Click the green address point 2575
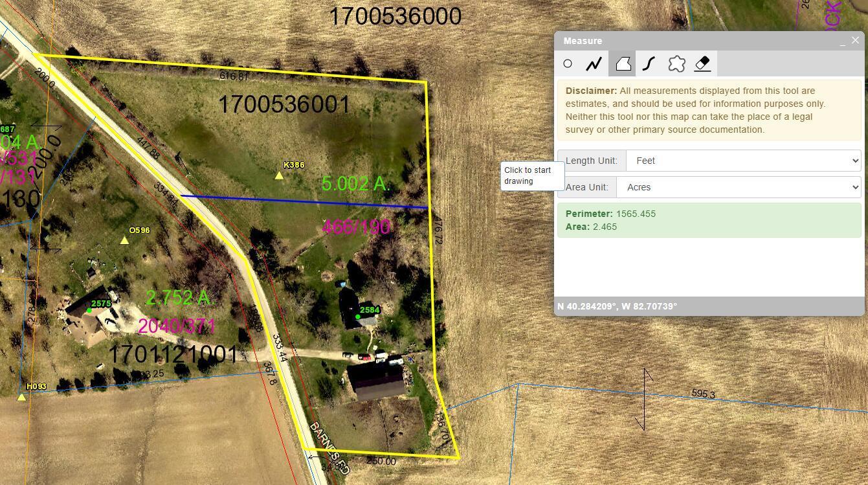Image resolution: width=868 pixels, height=485 pixels. tap(89, 311)
